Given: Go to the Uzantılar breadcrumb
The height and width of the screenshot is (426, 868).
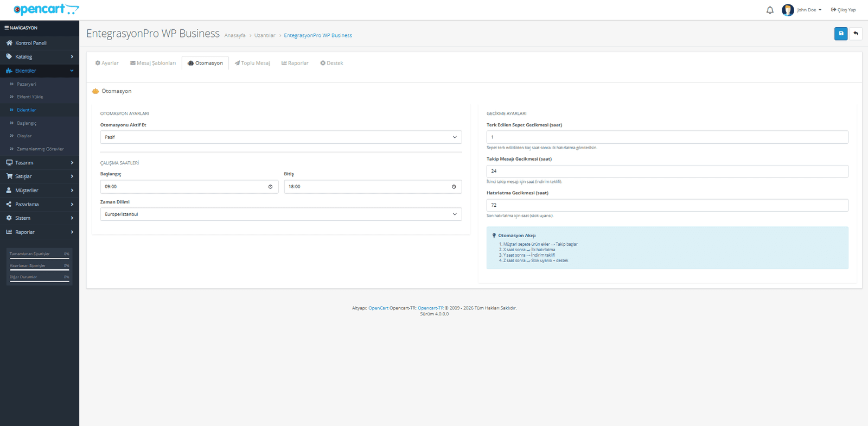Looking at the screenshot, I should tap(265, 36).
